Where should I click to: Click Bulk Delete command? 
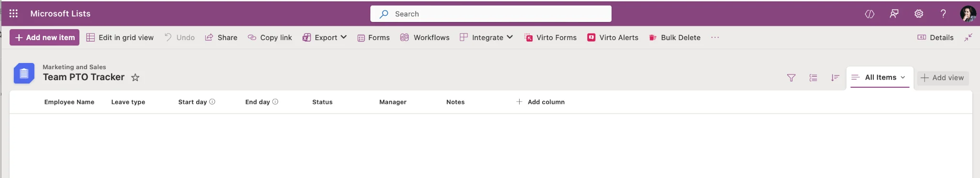point(675,37)
